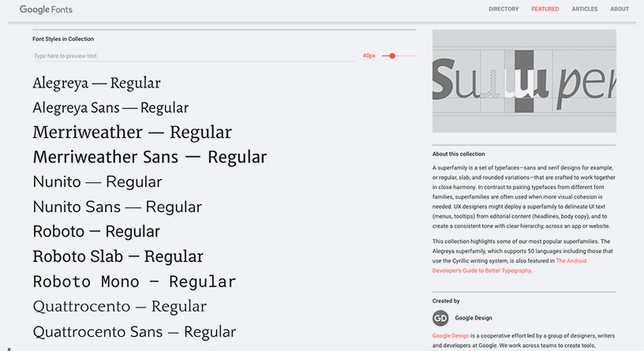
Task: Select the Merriweather Sans — Regular sample
Action: point(149,157)
